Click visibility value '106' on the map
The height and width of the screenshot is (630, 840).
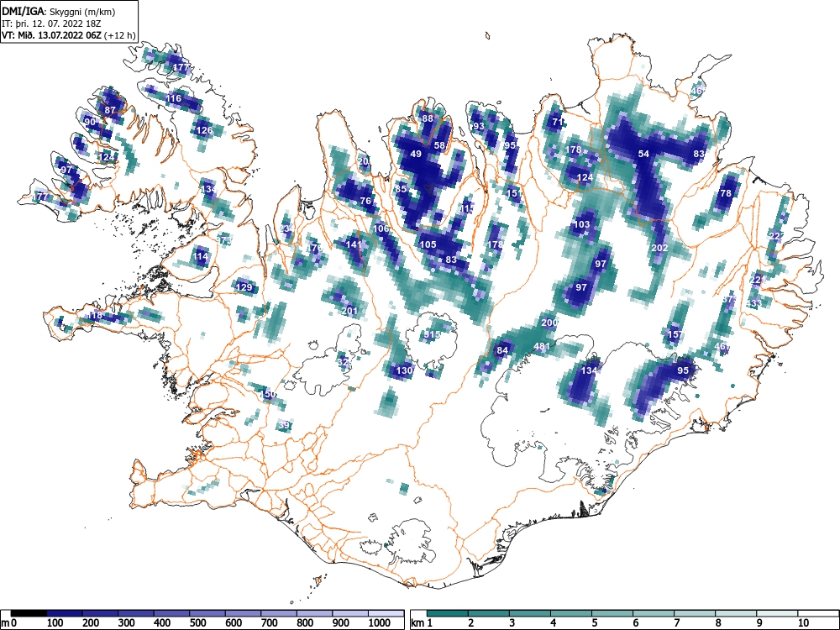(381, 228)
